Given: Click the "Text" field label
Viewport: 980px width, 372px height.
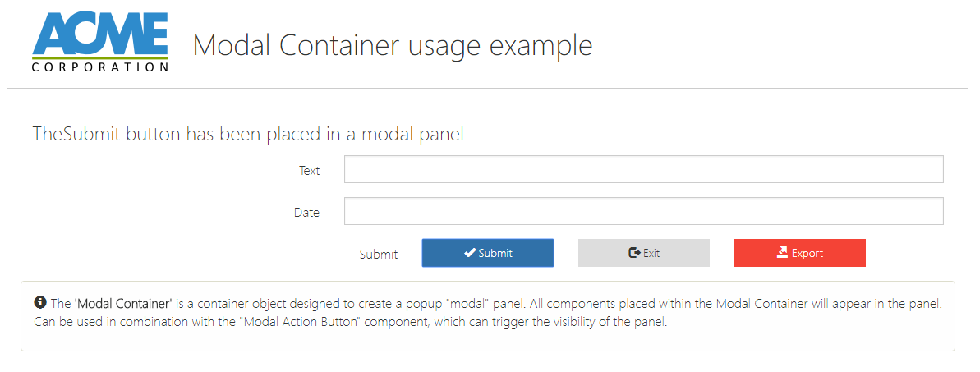Looking at the screenshot, I should point(310,171).
